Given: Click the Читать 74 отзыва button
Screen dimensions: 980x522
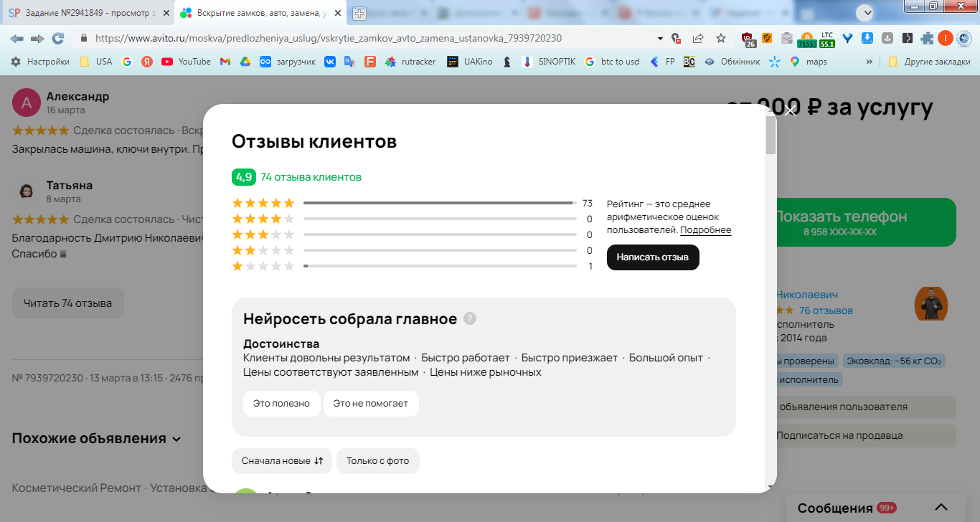Looking at the screenshot, I should [x=67, y=303].
